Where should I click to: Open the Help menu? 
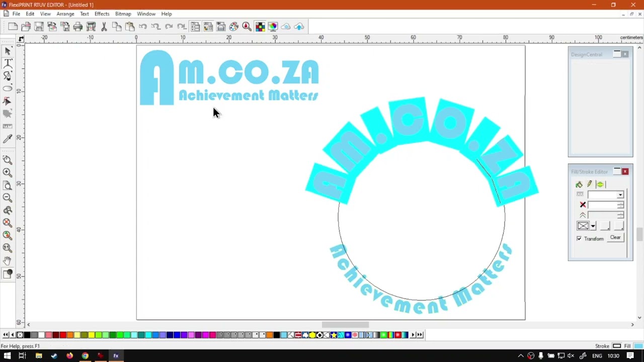167,14
